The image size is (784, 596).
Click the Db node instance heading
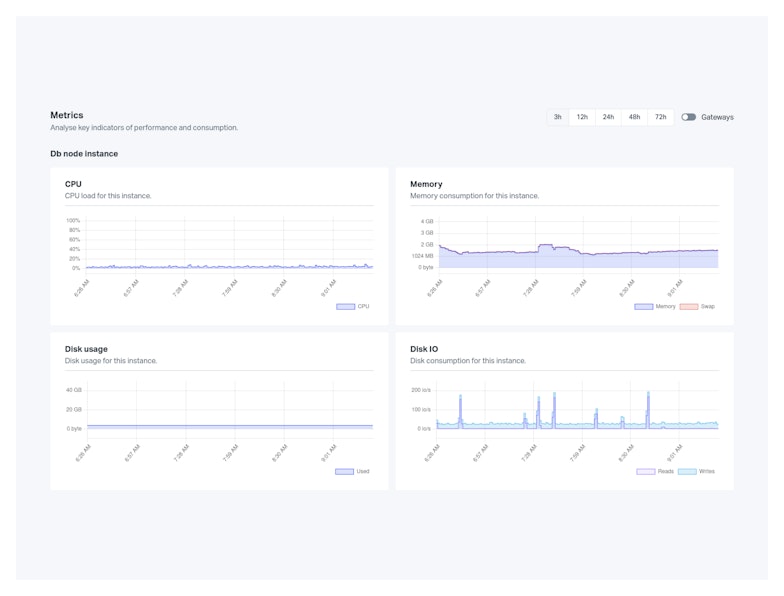click(84, 154)
